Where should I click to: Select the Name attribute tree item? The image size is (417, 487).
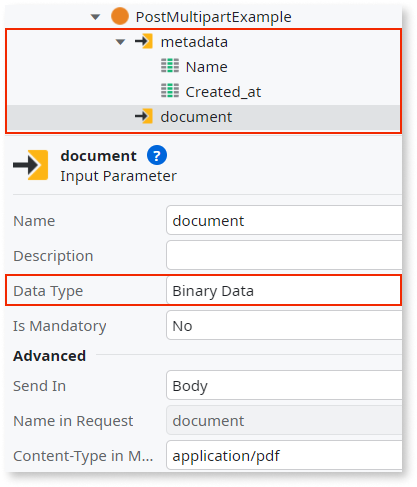click(207, 67)
